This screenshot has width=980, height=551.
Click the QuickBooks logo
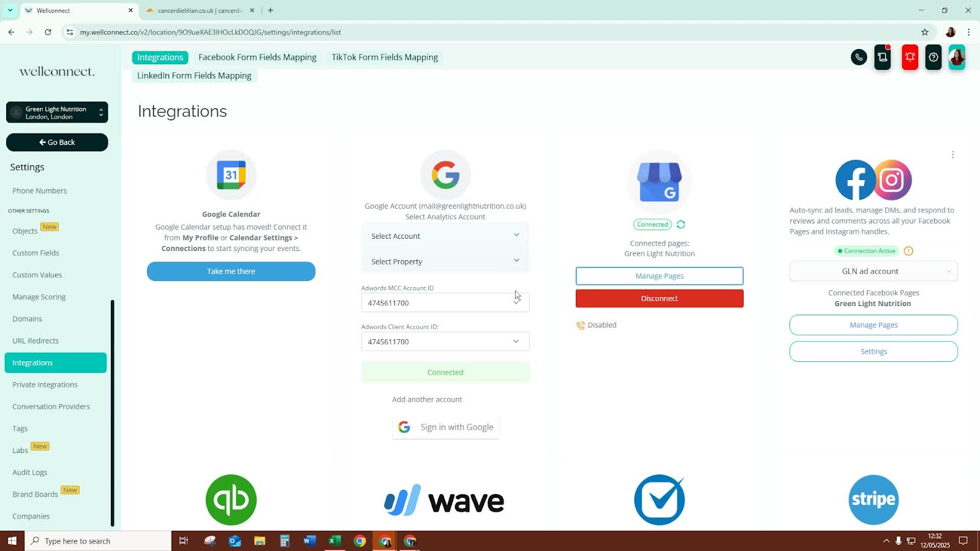point(231,500)
